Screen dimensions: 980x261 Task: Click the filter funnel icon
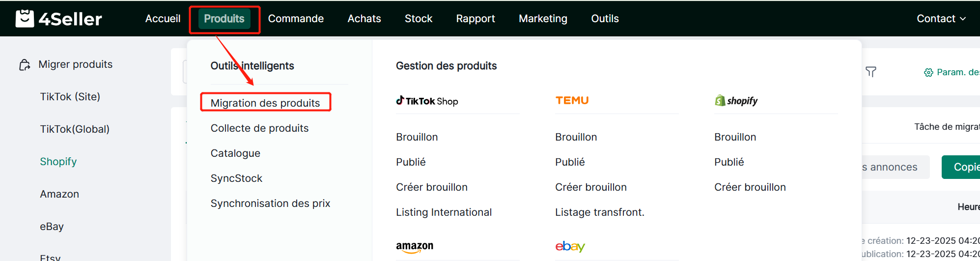(871, 72)
